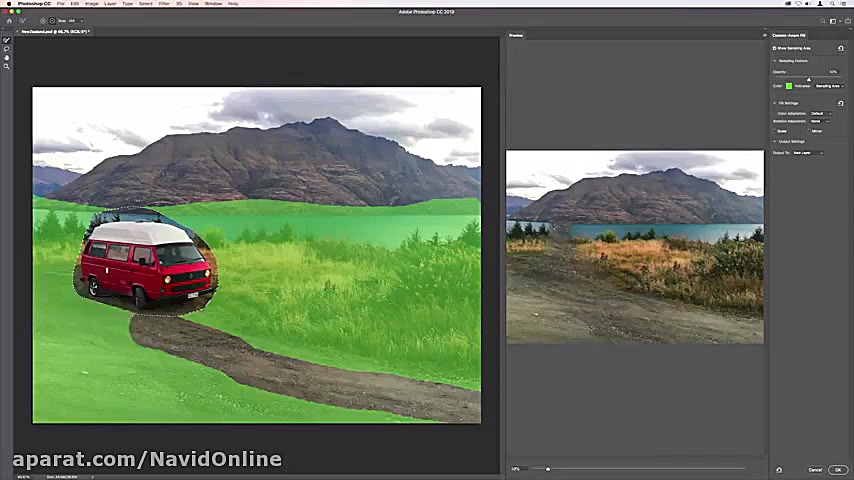854x480 pixels.
Task: Click the brush Size value field
Action: [x=71, y=21]
